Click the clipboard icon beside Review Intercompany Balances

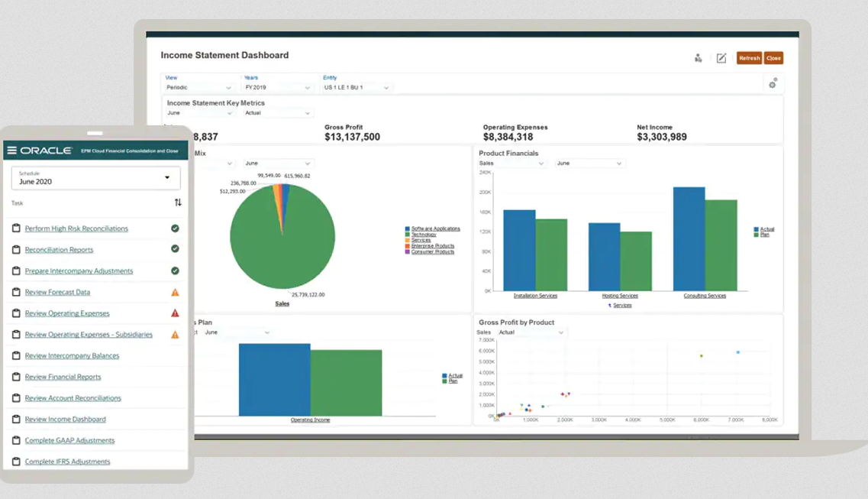tap(16, 355)
